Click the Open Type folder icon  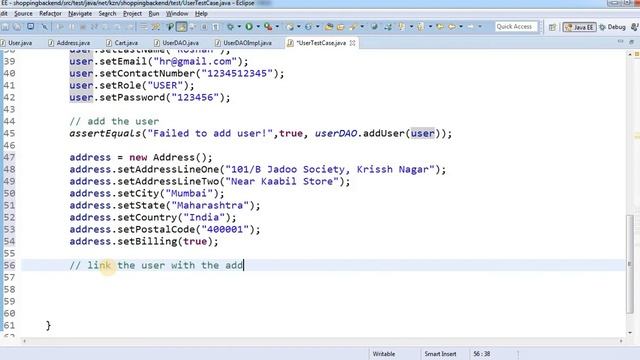[329, 27]
